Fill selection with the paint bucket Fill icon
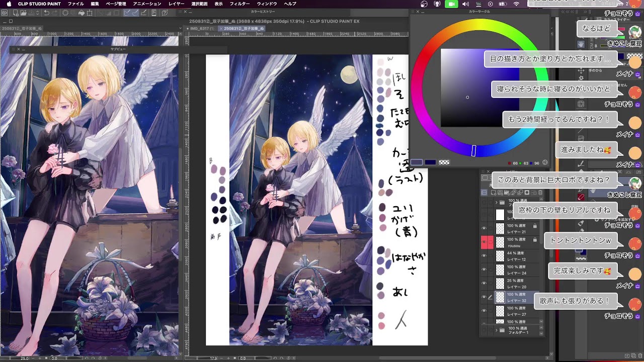This screenshot has height=362, width=644. coord(81,13)
